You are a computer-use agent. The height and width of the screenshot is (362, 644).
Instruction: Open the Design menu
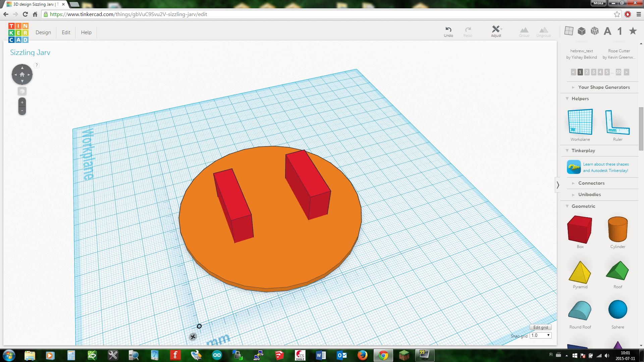pyautogui.click(x=43, y=33)
